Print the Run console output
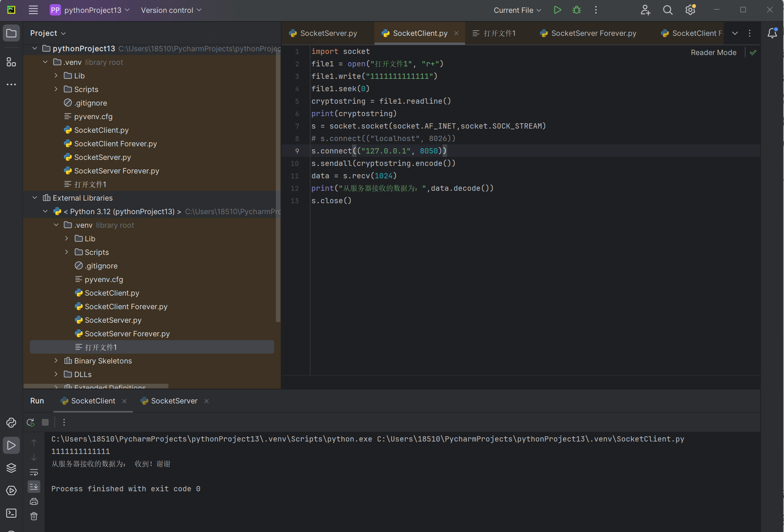784x532 pixels. (34, 501)
